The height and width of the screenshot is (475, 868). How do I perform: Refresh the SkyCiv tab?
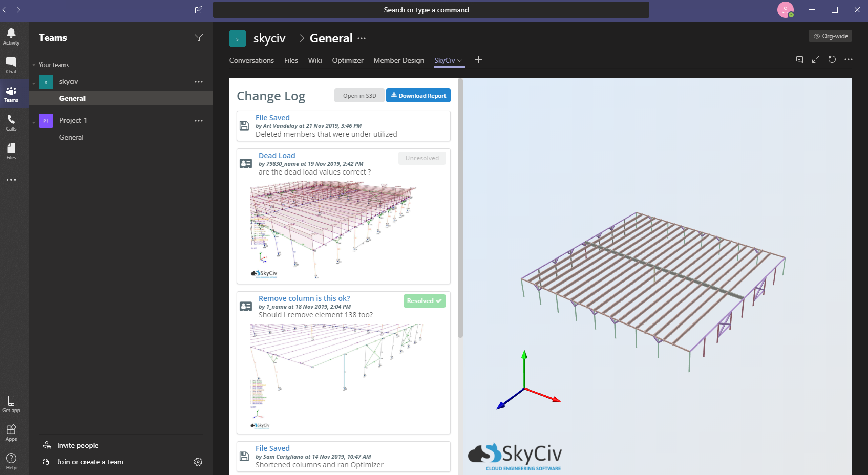click(x=831, y=59)
